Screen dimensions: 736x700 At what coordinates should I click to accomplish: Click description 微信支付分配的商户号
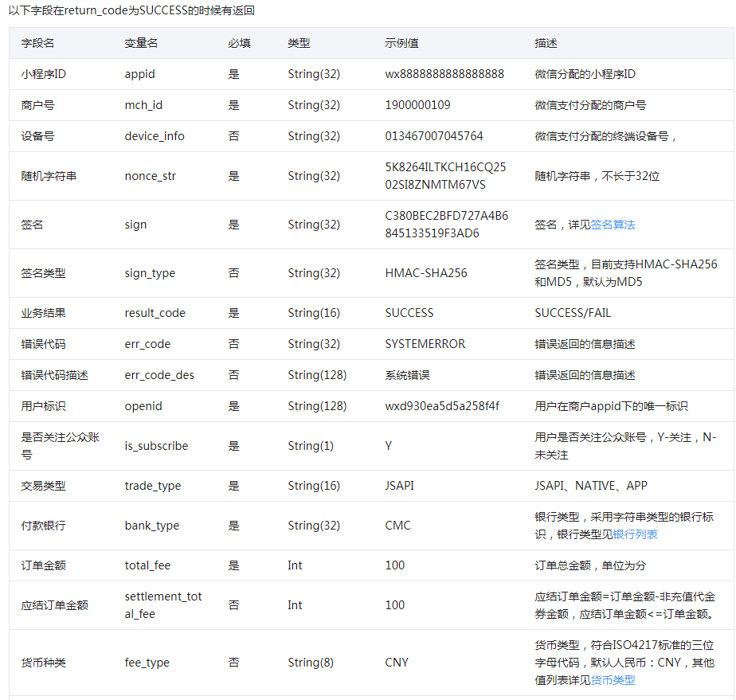pyautogui.click(x=590, y=105)
